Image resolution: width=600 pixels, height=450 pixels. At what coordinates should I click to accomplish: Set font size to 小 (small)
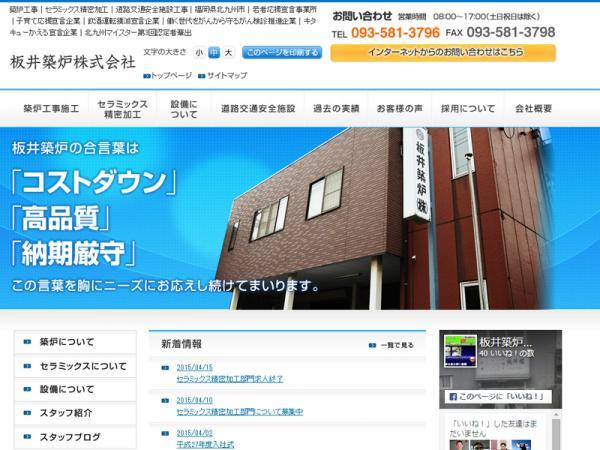coord(199,52)
